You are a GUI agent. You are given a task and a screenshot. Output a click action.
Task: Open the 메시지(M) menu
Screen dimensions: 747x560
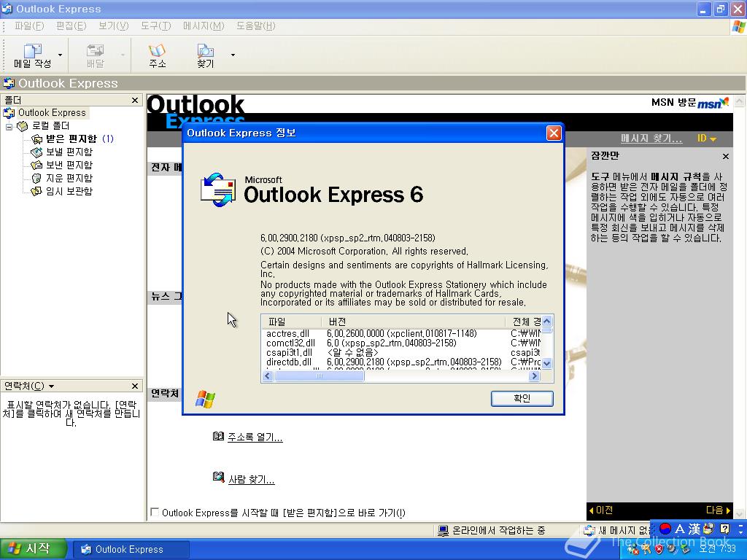pos(204,26)
